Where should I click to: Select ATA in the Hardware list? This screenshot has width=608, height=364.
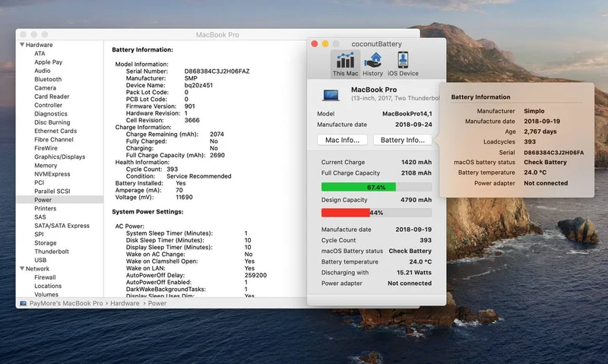(40, 53)
